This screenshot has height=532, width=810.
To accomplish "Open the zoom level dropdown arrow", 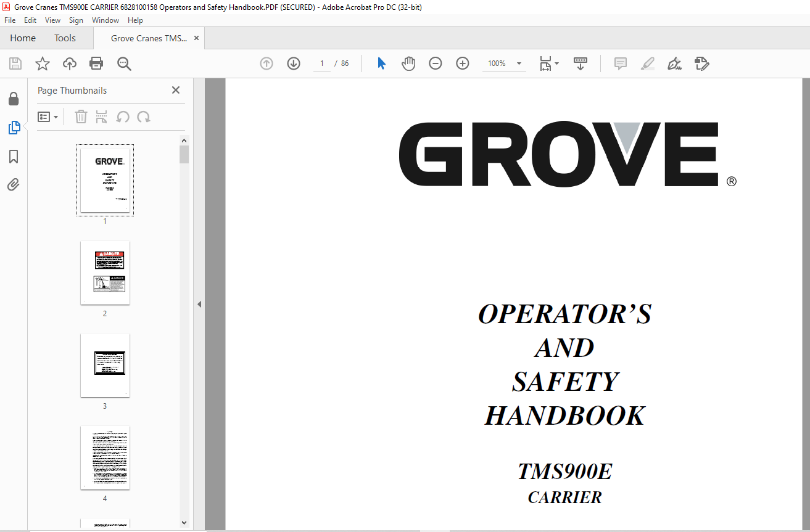I will [519, 63].
